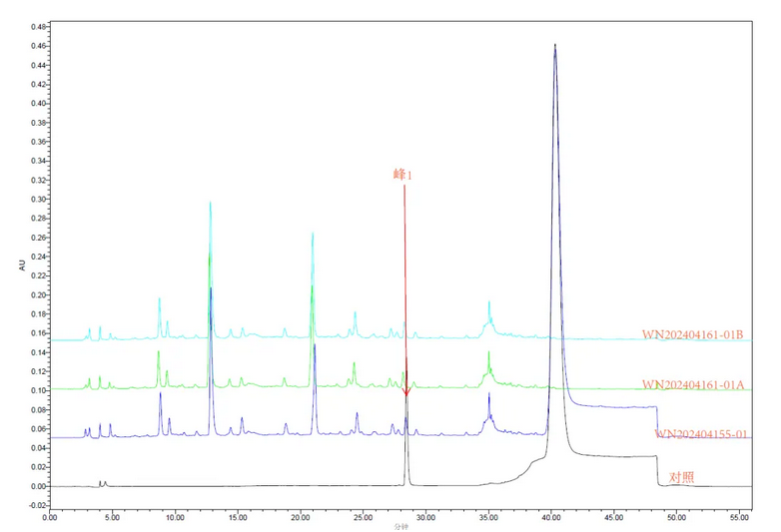Click the 分钟 x-axis title
Screen dimensions: 781x532
[x=400, y=527]
